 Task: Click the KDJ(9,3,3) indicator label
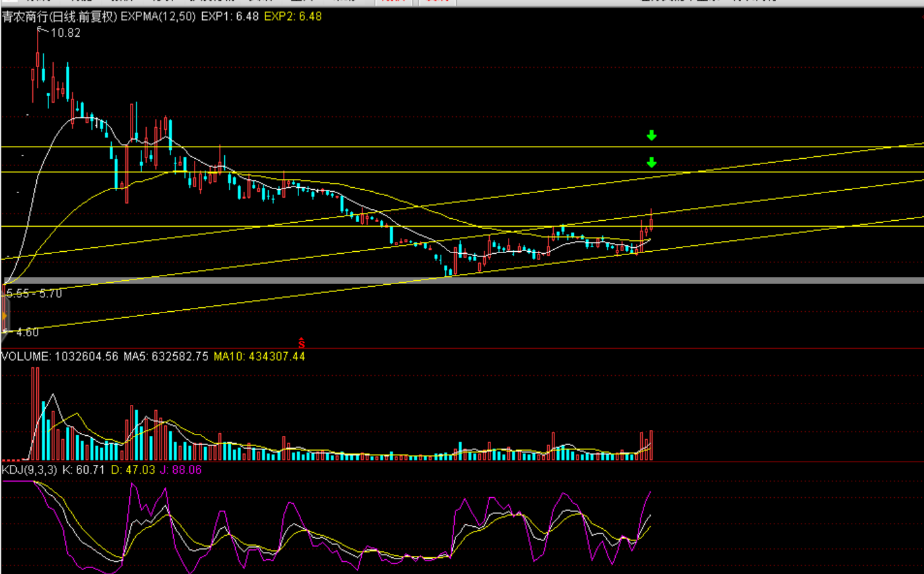(x=30, y=470)
